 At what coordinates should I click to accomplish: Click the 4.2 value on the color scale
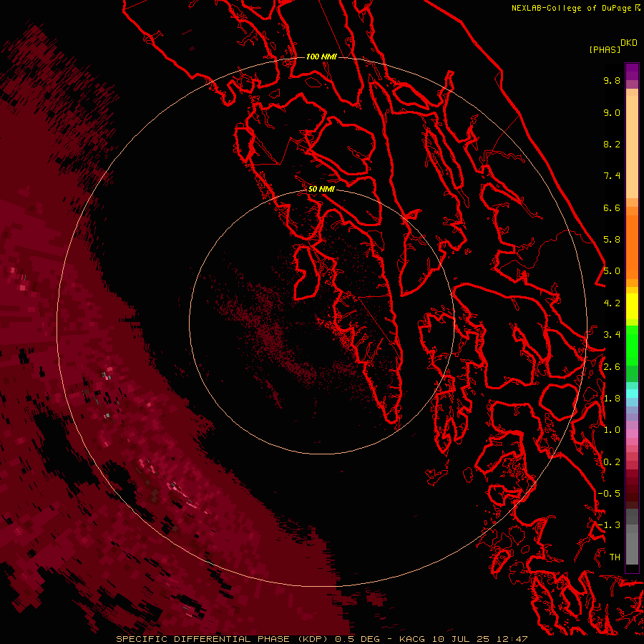coord(612,303)
